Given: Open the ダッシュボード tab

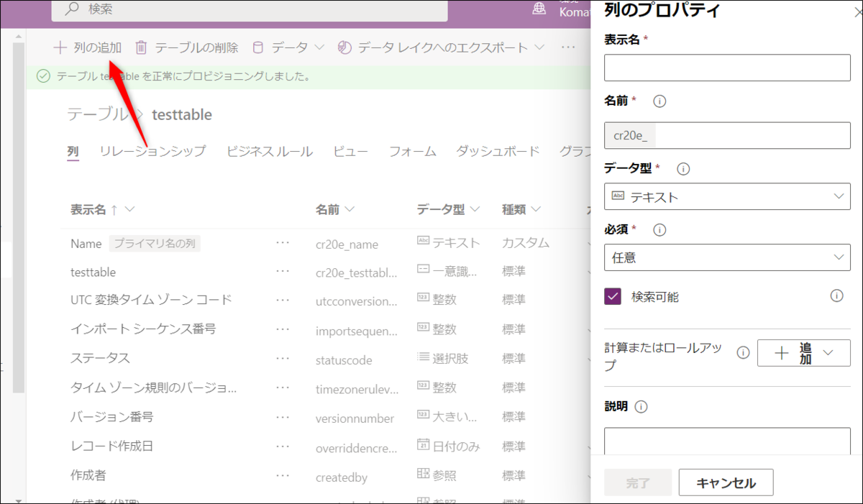Looking at the screenshot, I should 497,152.
